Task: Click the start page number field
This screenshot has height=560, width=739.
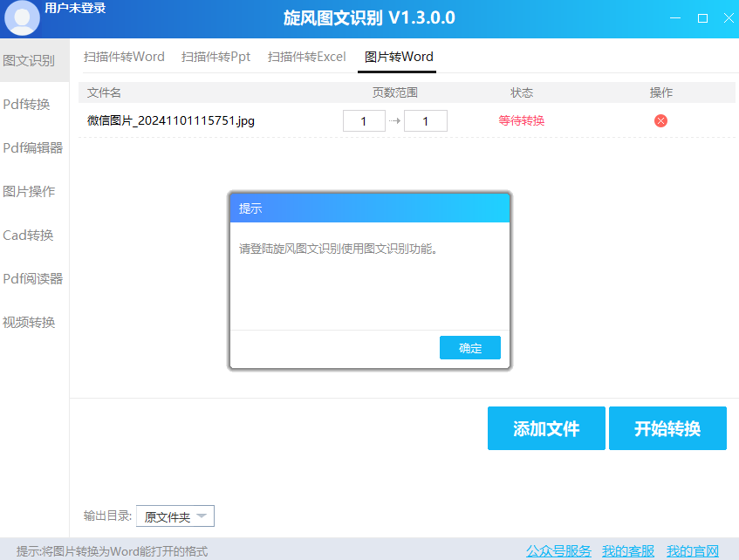Action: coord(364,121)
